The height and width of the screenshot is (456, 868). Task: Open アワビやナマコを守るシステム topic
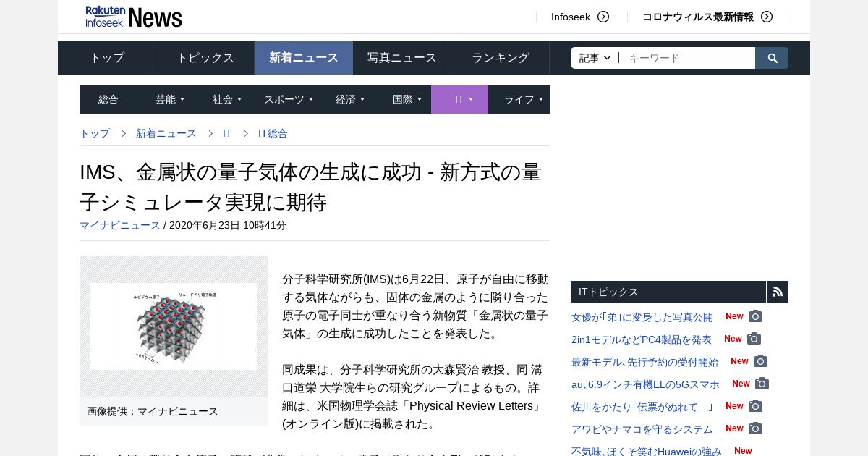point(642,429)
